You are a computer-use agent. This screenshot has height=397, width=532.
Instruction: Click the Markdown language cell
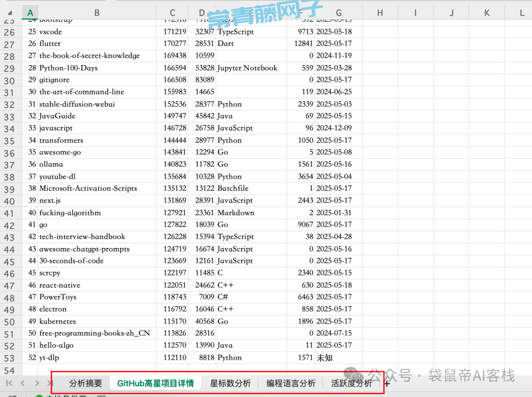click(x=251, y=213)
